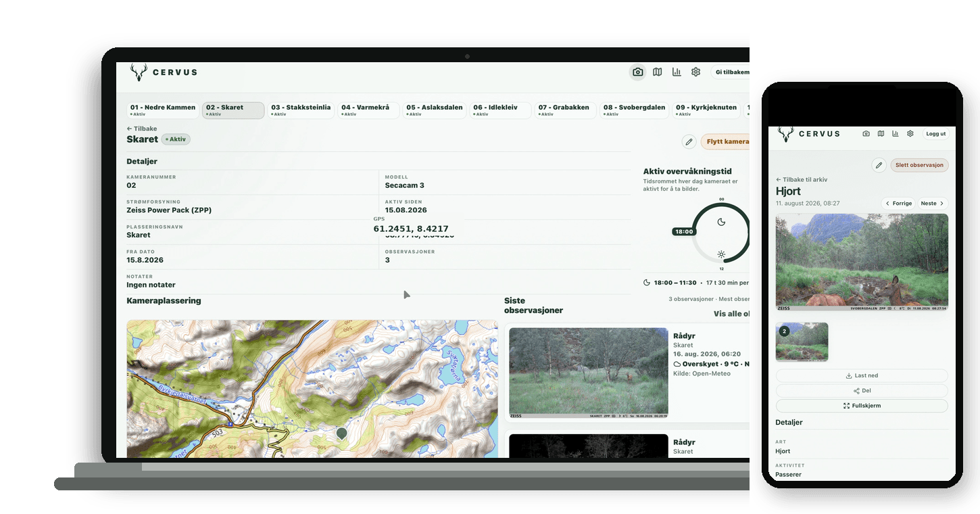Click the Flytt kamera button
980x514 pixels.
pos(725,142)
